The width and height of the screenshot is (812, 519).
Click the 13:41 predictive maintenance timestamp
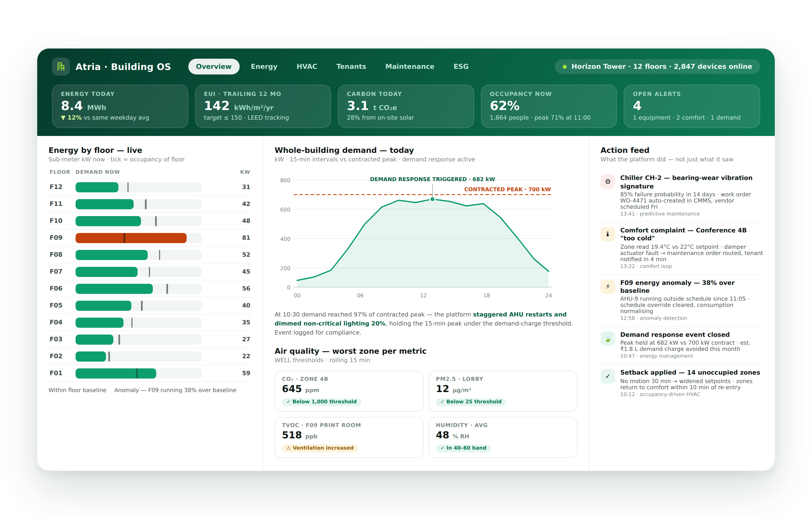tap(659, 214)
